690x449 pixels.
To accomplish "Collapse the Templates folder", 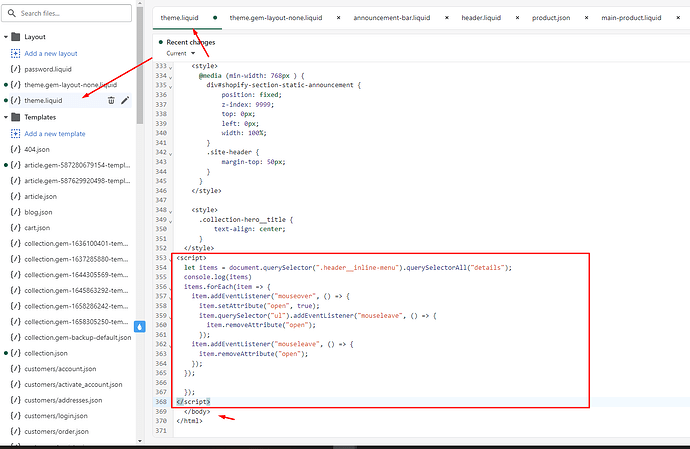I will [x=6, y=117].
